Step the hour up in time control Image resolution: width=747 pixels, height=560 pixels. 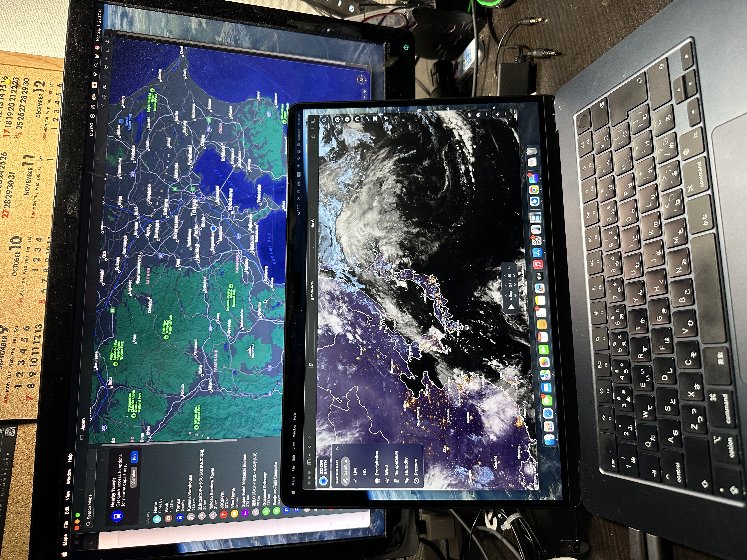coord(505,285)
